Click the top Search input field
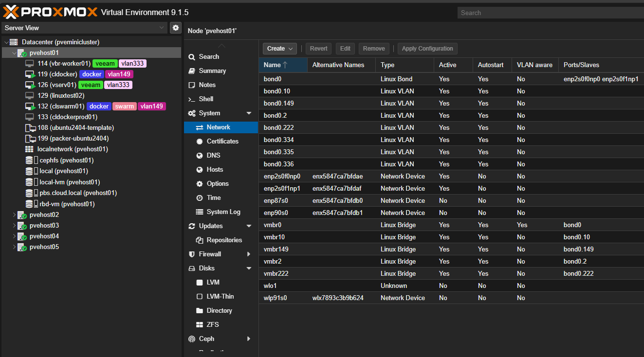644x357 pixels. [x=550, y=13]
